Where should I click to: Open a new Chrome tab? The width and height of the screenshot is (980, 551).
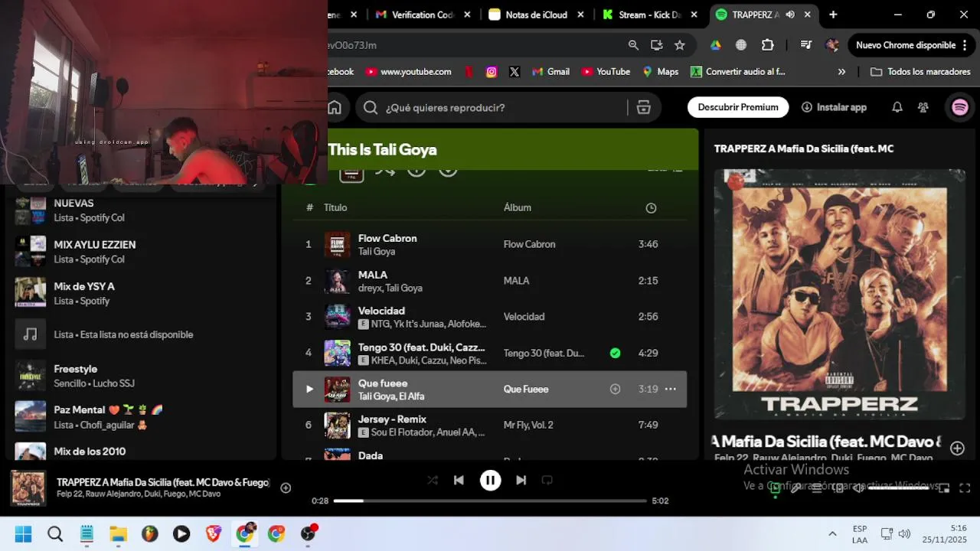[x=833, y=15]
